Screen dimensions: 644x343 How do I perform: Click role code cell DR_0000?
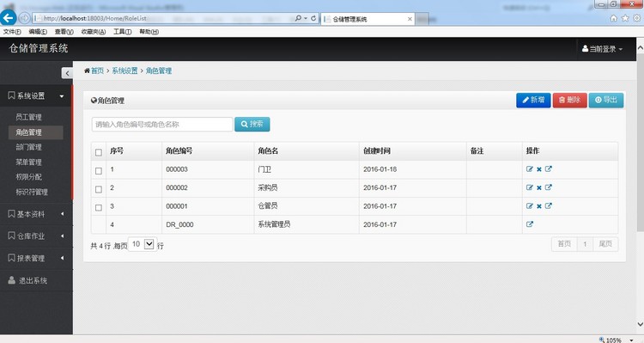pyautogui.click(x=179, y=224)
